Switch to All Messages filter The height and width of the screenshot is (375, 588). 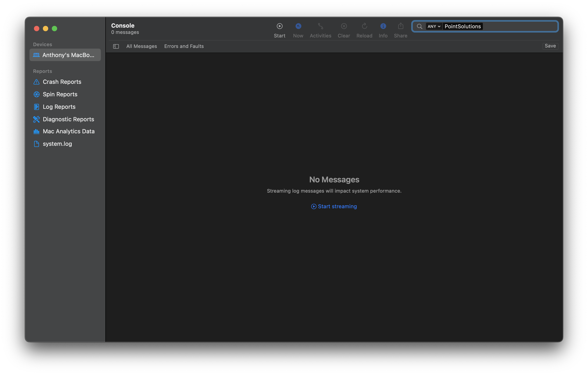pyautogui.click(x=142, y=46)
